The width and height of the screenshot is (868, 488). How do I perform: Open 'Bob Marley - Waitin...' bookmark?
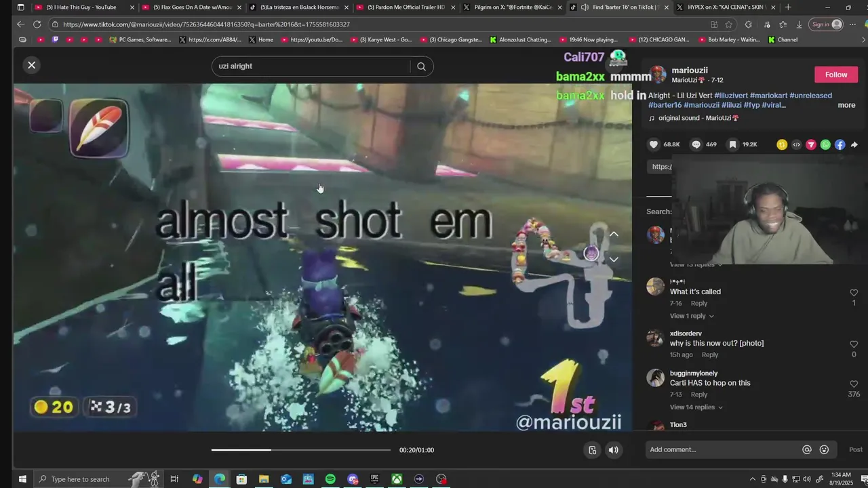(728, 40)
